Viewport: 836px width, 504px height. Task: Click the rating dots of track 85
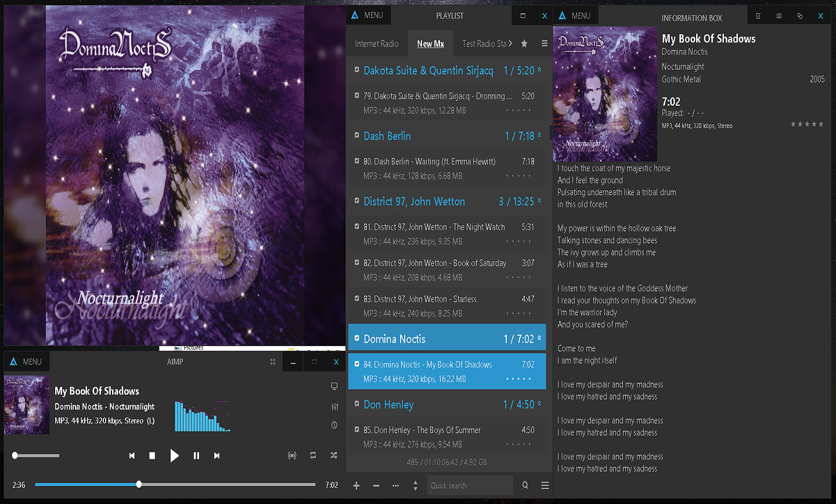click(x=518, y=445)
